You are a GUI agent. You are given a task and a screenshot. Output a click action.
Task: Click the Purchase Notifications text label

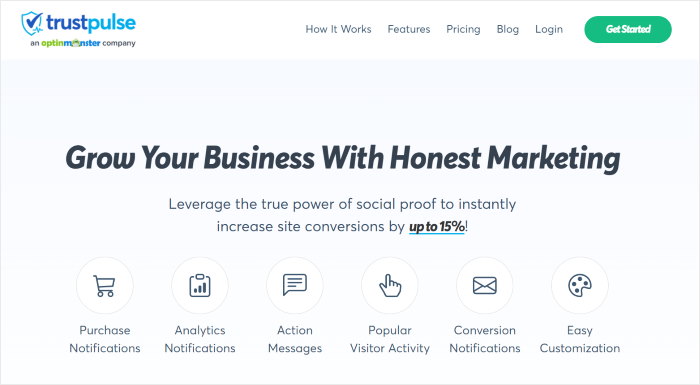tap(105, 339)
